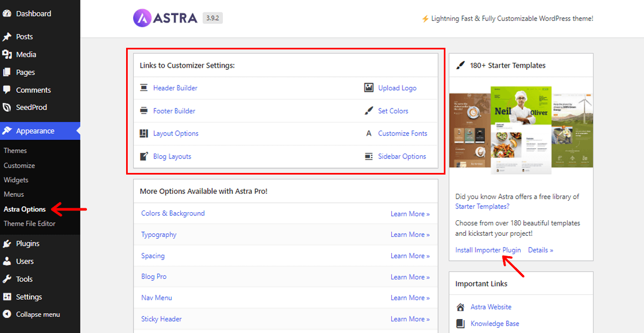Open the Upload Logo link
The width and height of the screenshot is (644, 333).
[x=397, y=88]
